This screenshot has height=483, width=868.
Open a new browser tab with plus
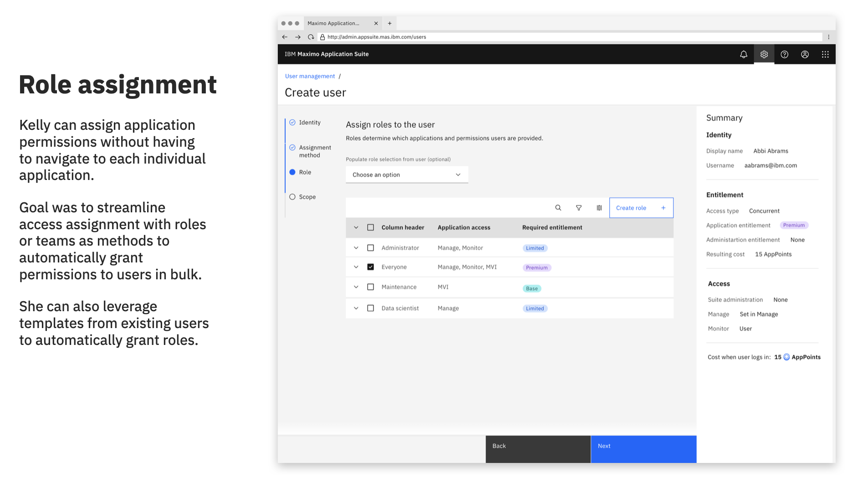[x=389, y=23]
